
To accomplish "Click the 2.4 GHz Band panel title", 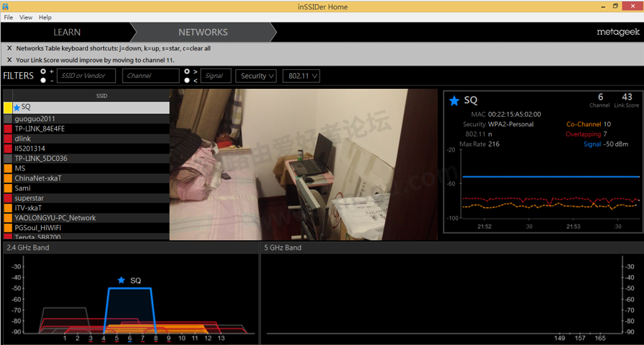I will pos(28,248).
